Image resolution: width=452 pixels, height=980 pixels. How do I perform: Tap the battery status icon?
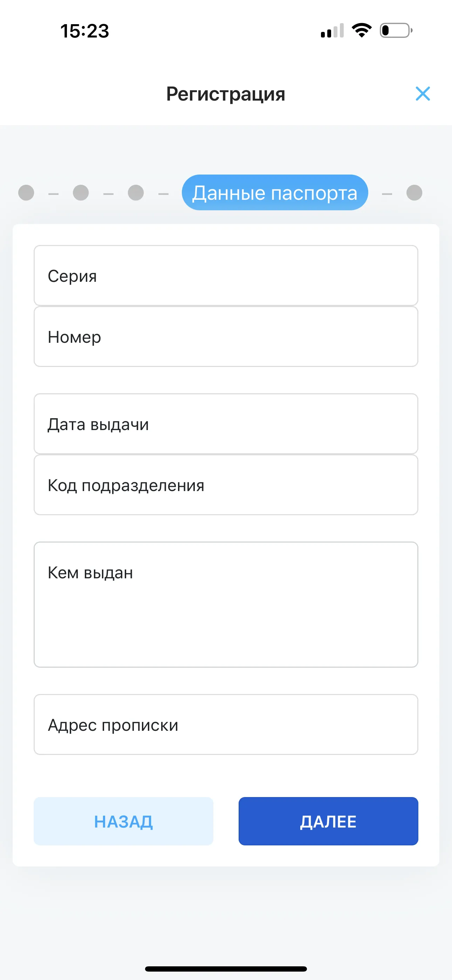[396, 30]
